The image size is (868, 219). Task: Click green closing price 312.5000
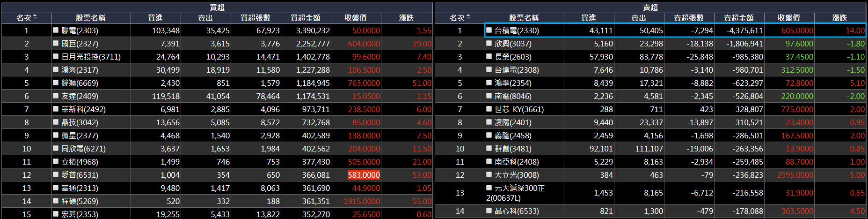click(797, 70)
